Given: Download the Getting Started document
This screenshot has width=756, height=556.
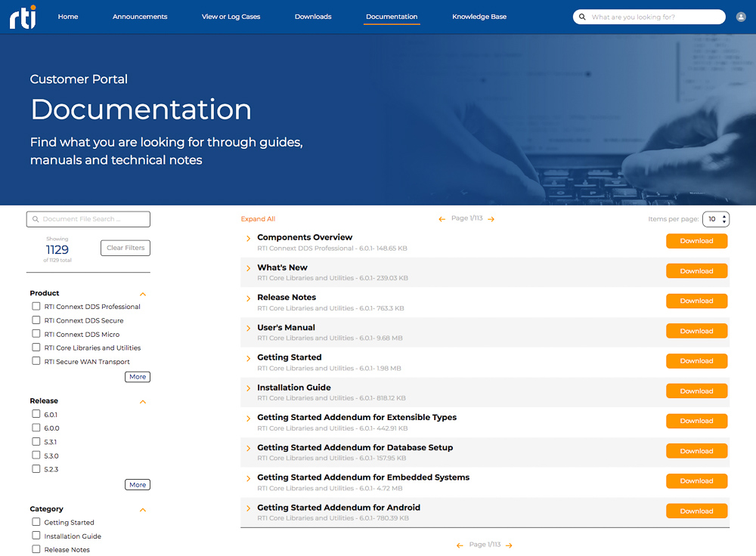Looking at the screenshot, I should [696, 361].
